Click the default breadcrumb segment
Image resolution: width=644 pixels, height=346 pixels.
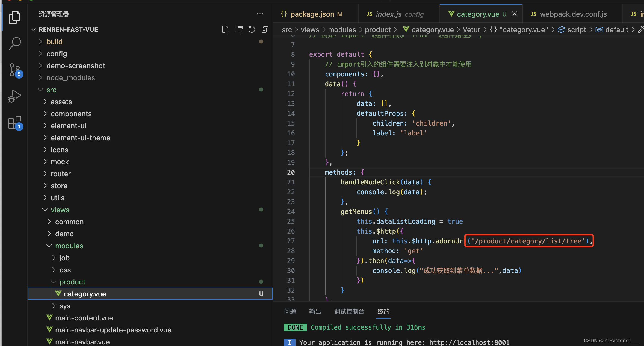612,29
